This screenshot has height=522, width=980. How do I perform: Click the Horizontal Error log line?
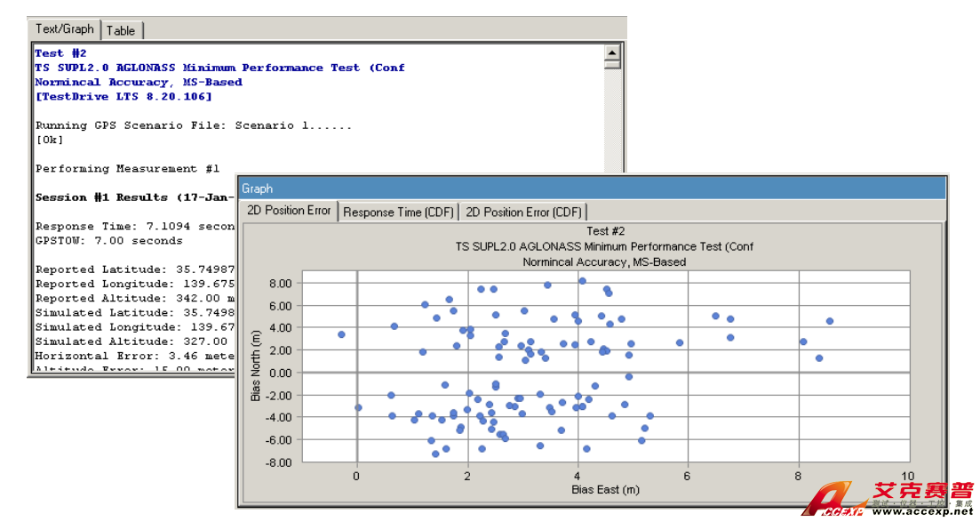[133, 356]
